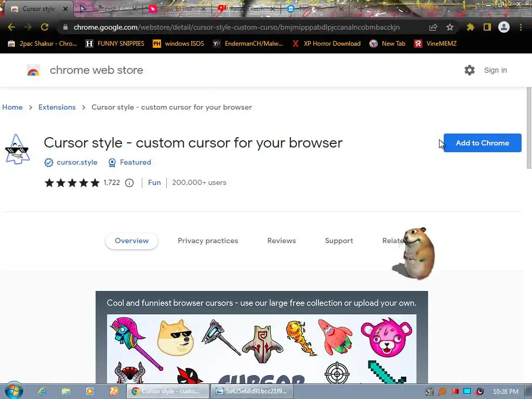This screenshot has width=532, height=399.
Task: Click the 1,722 ratings count
Action: coord(112,182)
